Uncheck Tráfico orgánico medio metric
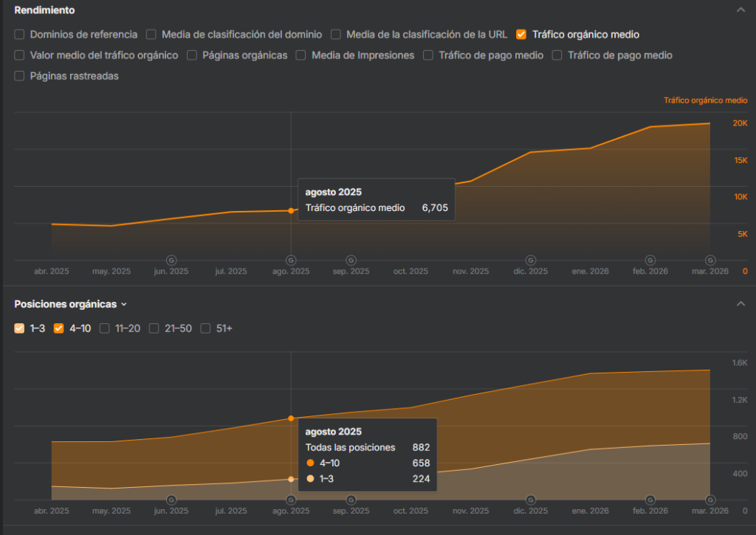Viewport: 756px width, 535px height. (x=521, y=34)
